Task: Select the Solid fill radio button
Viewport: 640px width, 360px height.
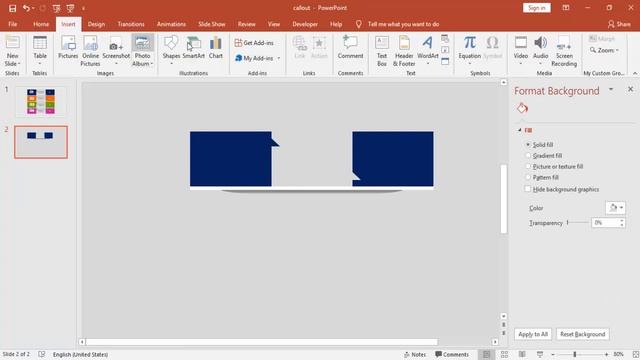Action: 528,144
